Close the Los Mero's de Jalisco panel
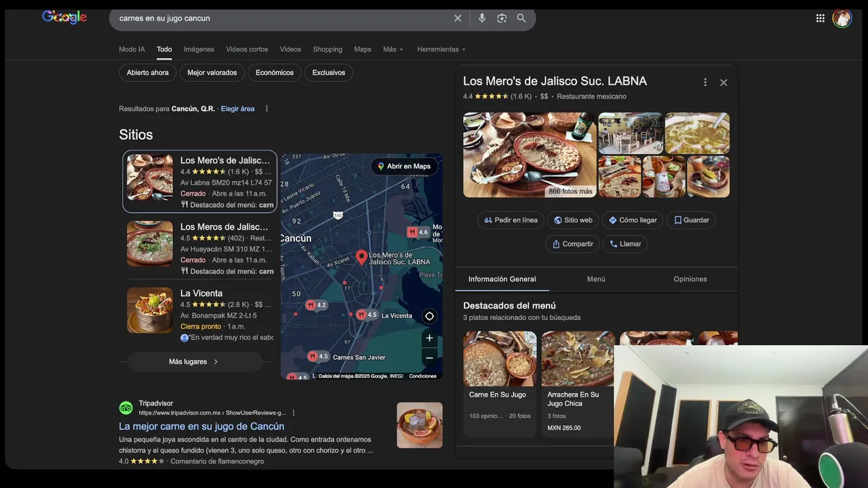 (x=724, y=82)
